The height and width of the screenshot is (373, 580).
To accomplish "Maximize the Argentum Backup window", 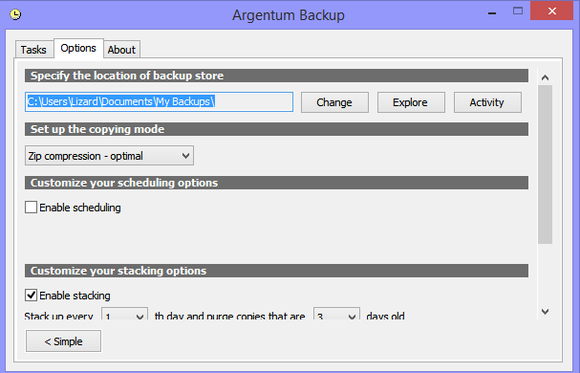I will 518,11.
